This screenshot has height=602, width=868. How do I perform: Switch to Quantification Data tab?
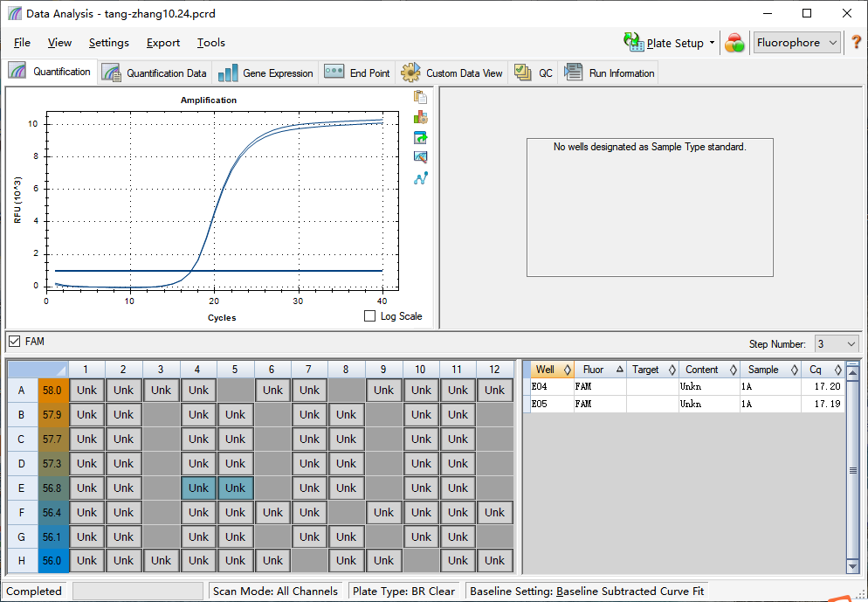tap(154, 73)
